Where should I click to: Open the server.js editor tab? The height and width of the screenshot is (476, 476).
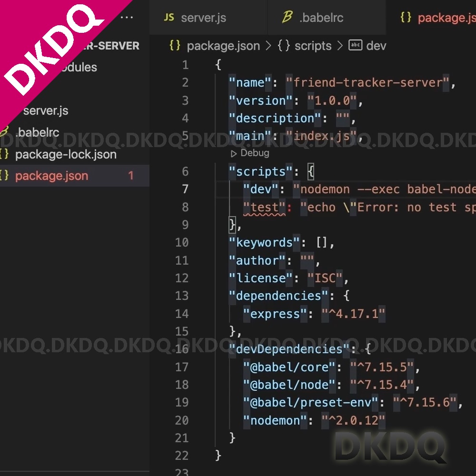pyautogui.click(x=208, y=17)
